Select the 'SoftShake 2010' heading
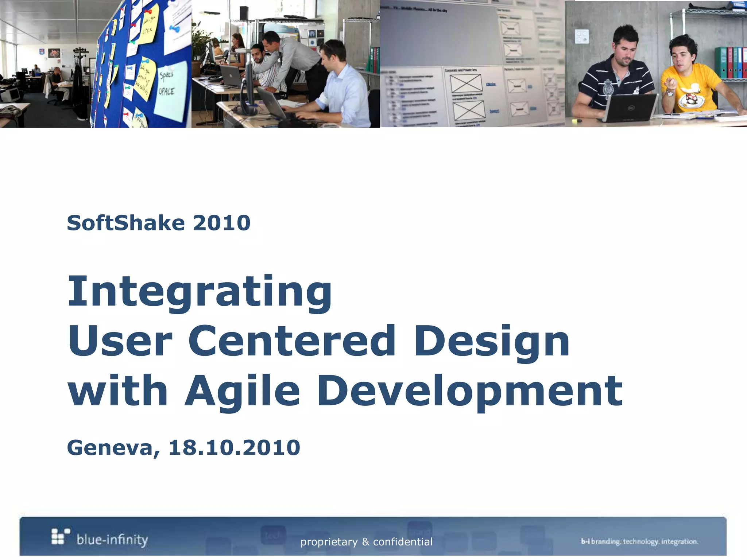 pos(159,223)
